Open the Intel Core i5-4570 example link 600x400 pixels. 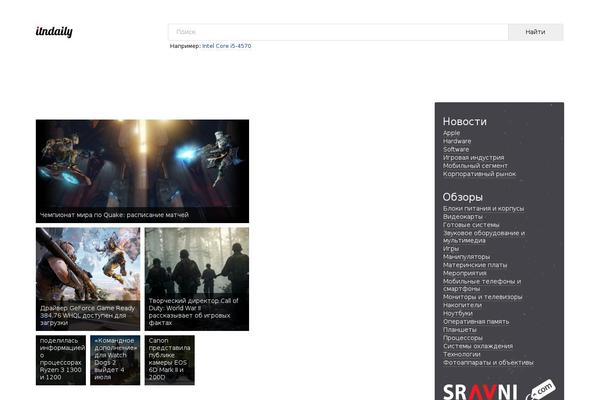[x=227, y=46]
